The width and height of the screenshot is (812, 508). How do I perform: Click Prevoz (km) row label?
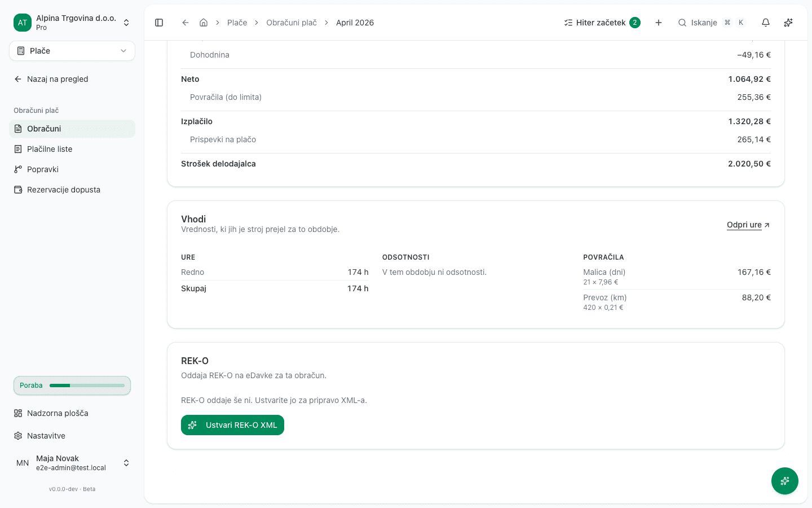point(605,297)
